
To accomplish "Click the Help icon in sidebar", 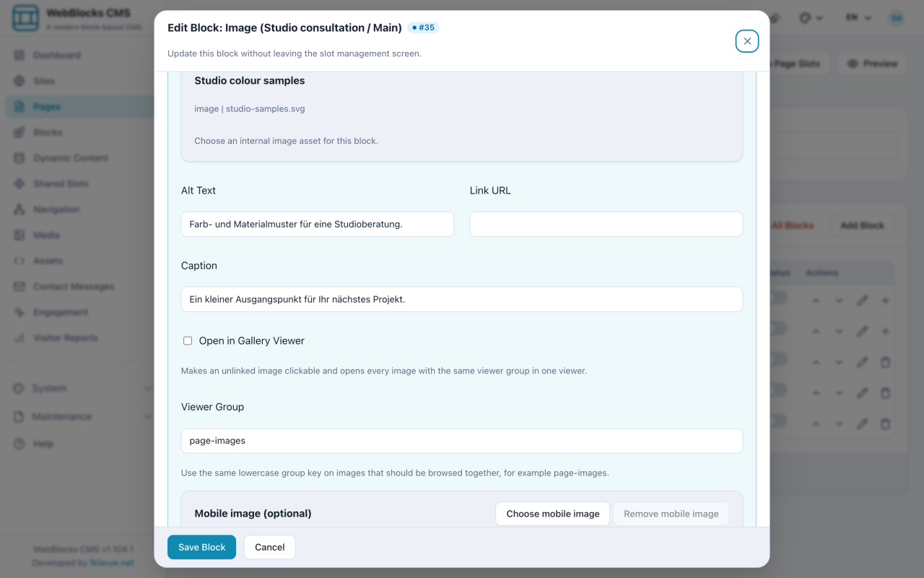I will click(x=19, y=444).
